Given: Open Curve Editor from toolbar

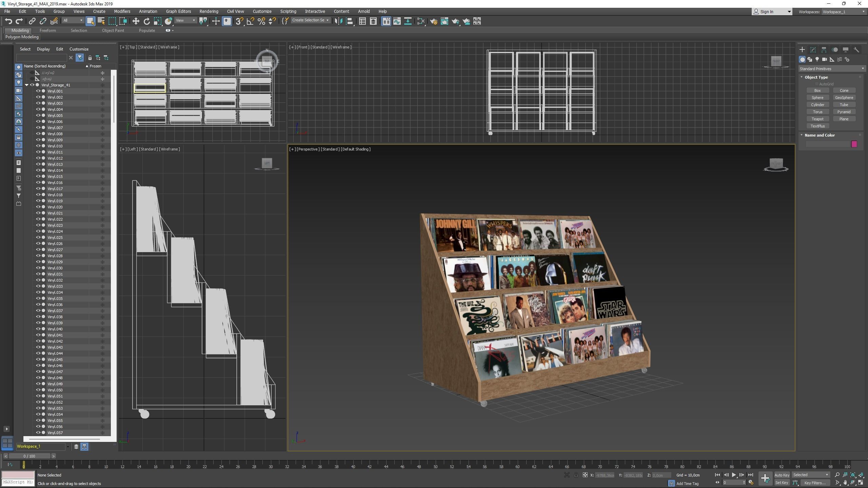Looking at the screenshot, I should (x=397, y=21).
